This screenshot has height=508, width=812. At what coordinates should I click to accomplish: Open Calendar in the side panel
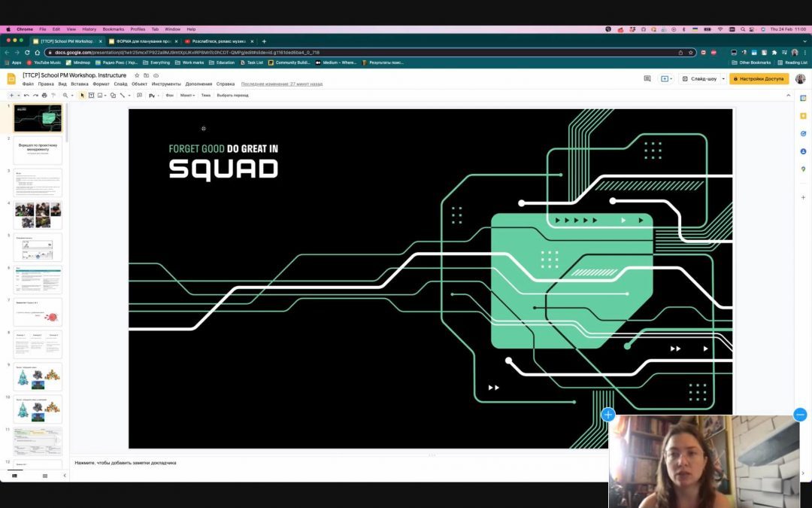pyautogui.click(x=803, y=99)
